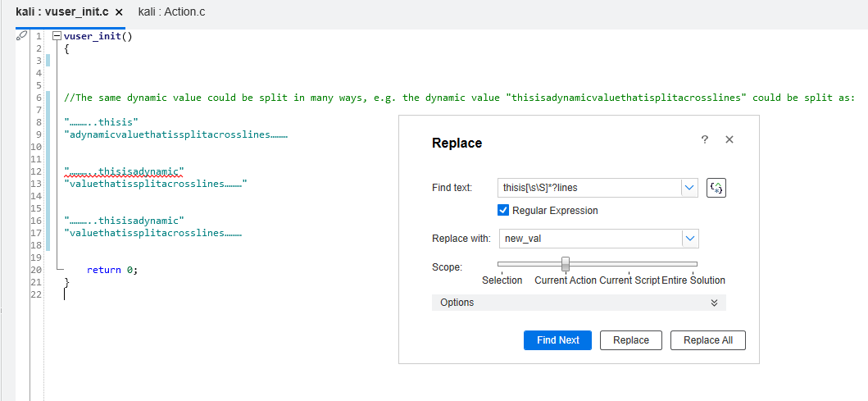Set scope to Selection

502,280
